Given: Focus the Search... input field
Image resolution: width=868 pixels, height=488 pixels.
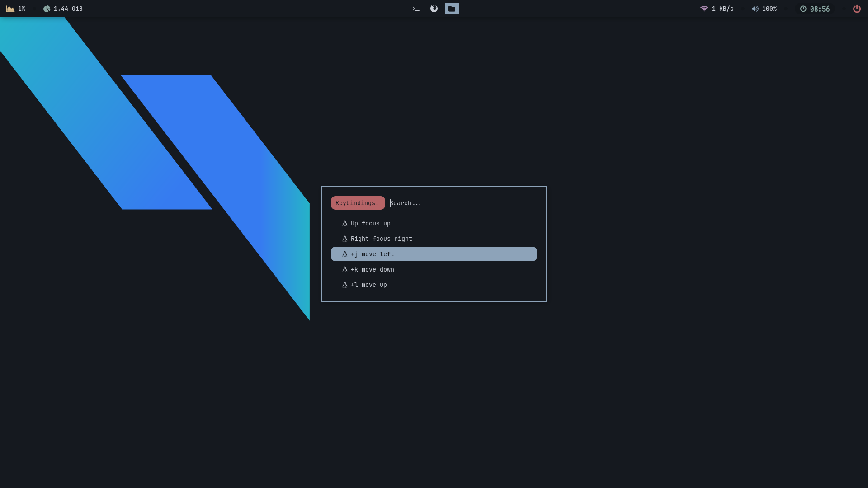Looking at the screenshot, I should pyautogui.click(x=463, y=203).
